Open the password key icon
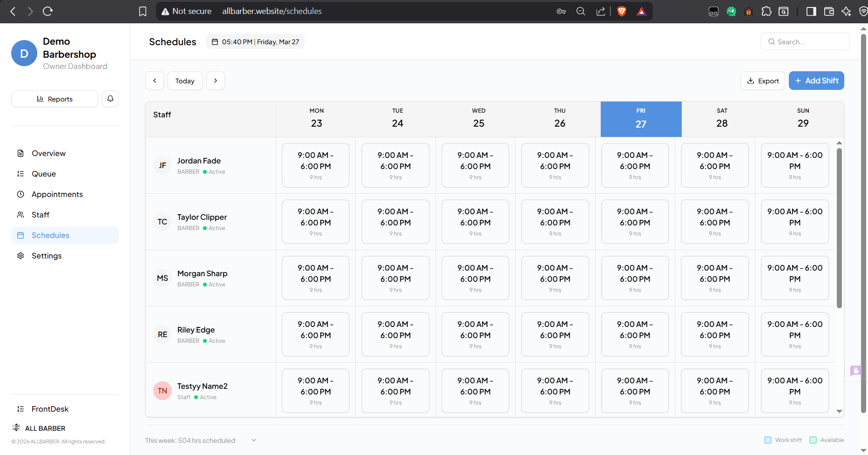The image size is (868, 455). point(561,11)
